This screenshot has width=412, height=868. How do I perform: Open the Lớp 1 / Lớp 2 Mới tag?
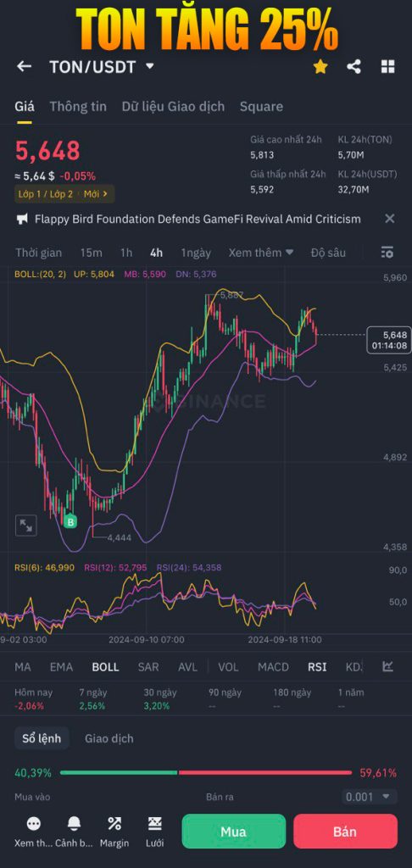[x=64, y=194]
